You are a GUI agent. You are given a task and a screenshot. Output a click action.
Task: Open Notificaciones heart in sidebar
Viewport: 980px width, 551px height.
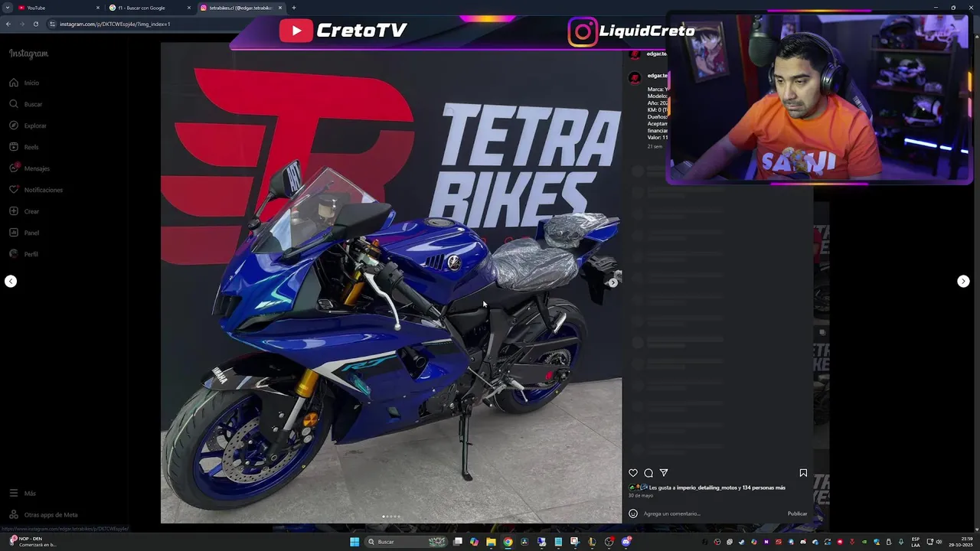pyautogui.click(x=36, y=190)
